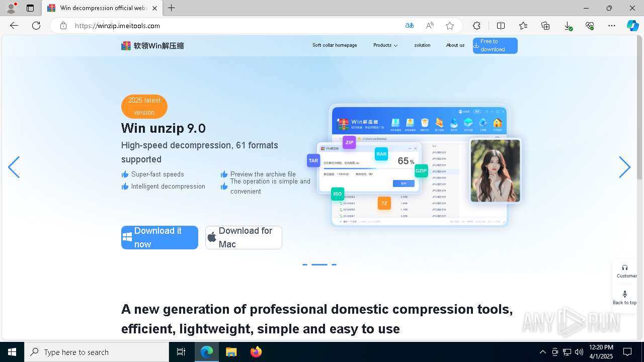Image resolution: width=644 pixels, height=362 pixels.
Task: Click the browser Back arrow
Action: coord(14,26)
